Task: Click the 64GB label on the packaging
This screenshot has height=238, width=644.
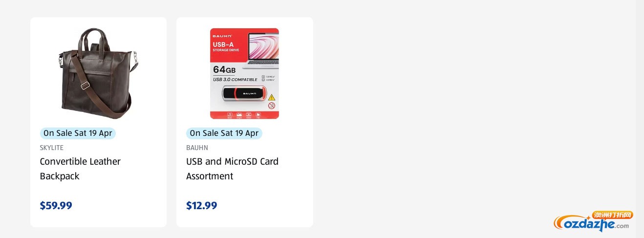Action: click(x=225, y=69)
